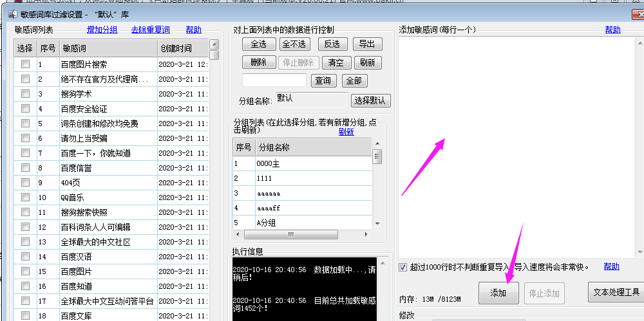Check the box for 百度一下，你就知道
This screenshot has width=644, height=321.
[x=26, y=152]
